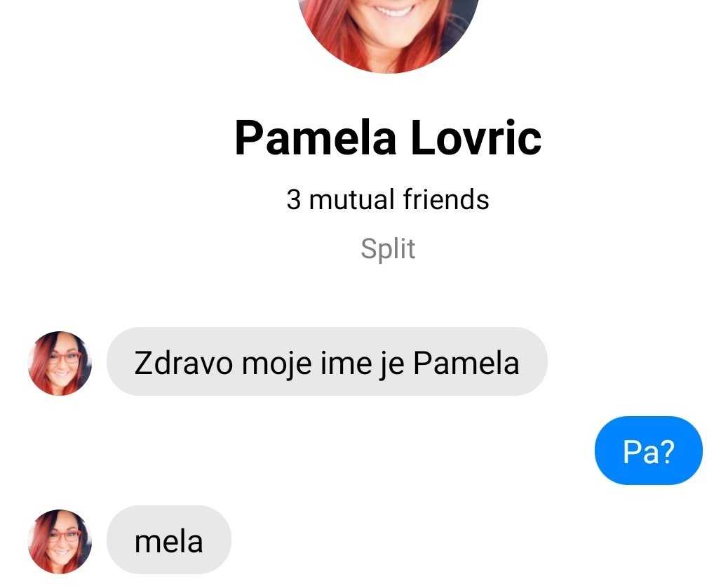Click the words 'moje ime' in the gray bubble

pyautogui.click(x=307, y=364)
